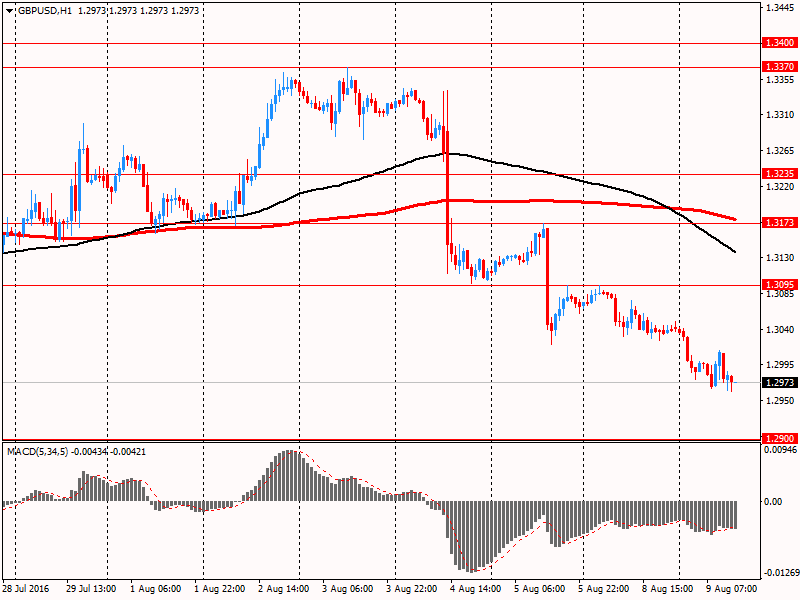This screenshot has width=800, height=600.
Task: Select the 1.3040 price scale value
Action: (x=780, y=330)
